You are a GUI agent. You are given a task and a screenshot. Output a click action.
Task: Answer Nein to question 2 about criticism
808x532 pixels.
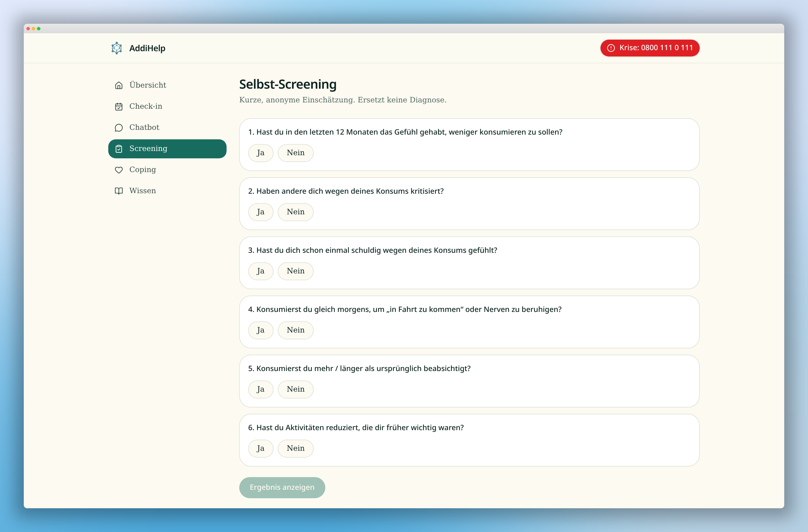[x=295, y=212]
